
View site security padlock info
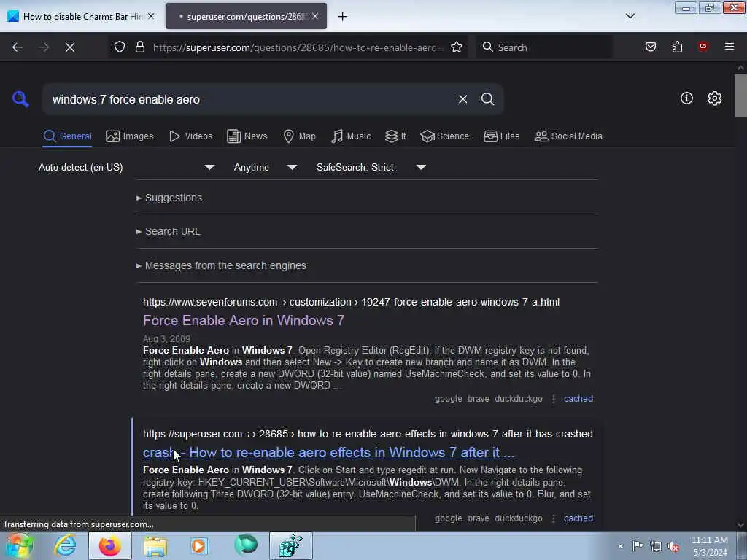point(139,47)
